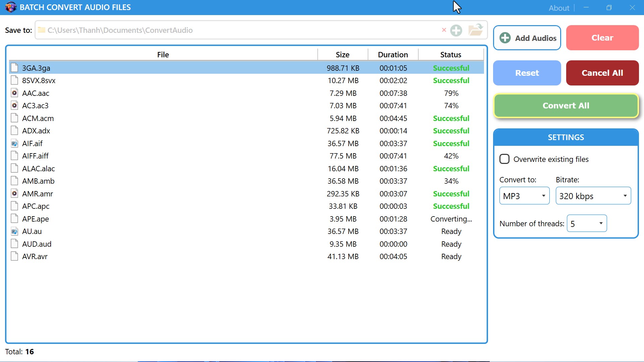
Task: Click the Reset button
Action: pyautogui.click(x=527, y=73)
